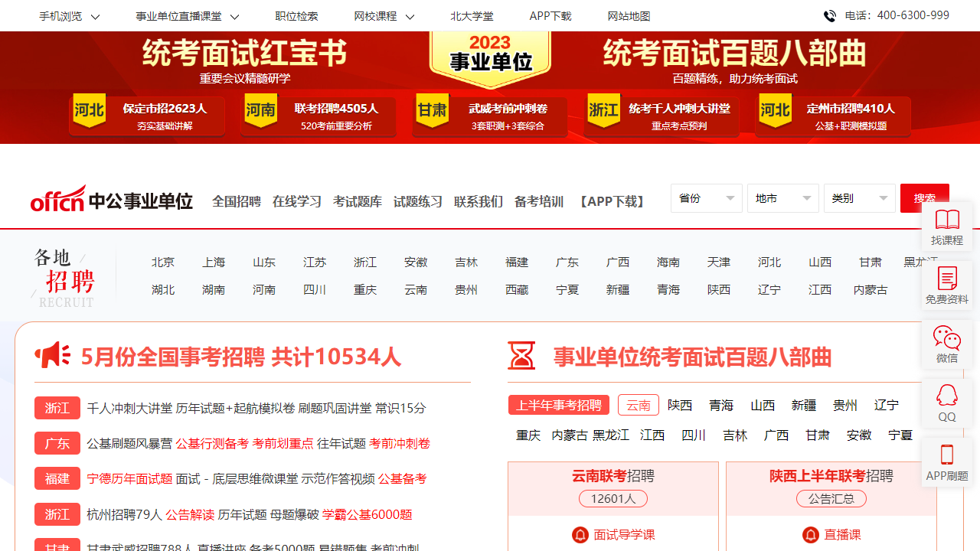This screenshot has width=980, height=551.
Task: Open the 免费资料 document icon
Action: (x=947, y=285)
